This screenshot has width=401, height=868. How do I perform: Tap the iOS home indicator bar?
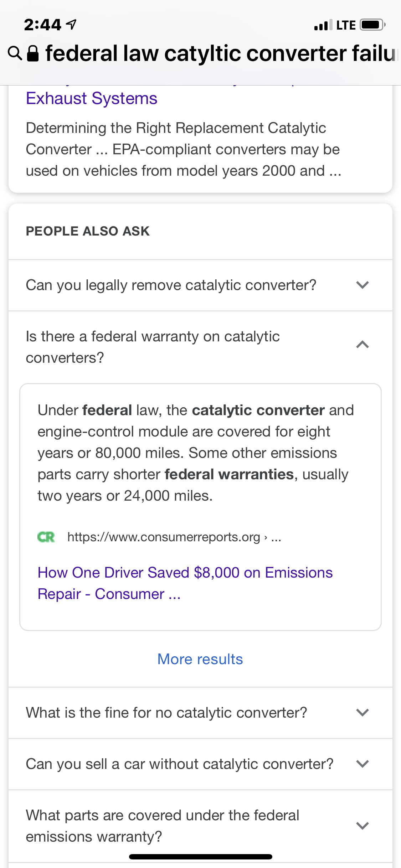click(200, 857)
